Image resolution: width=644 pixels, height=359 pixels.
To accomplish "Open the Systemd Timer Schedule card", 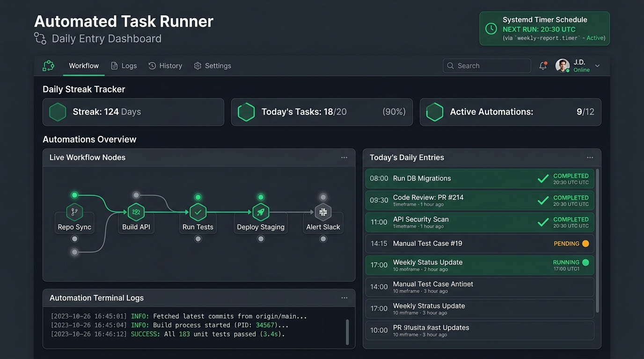I will coord(545,29).
